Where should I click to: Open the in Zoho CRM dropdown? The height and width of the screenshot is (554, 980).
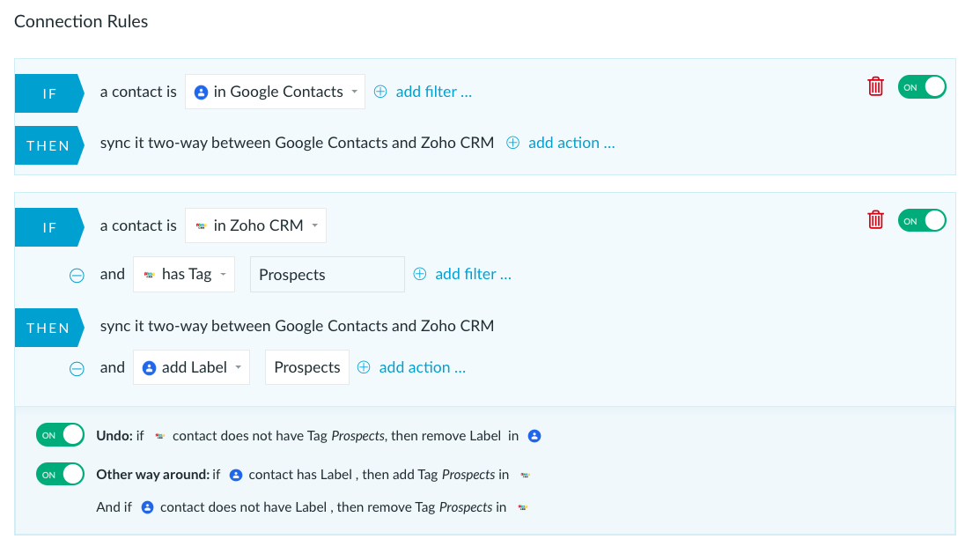[255, 225]
